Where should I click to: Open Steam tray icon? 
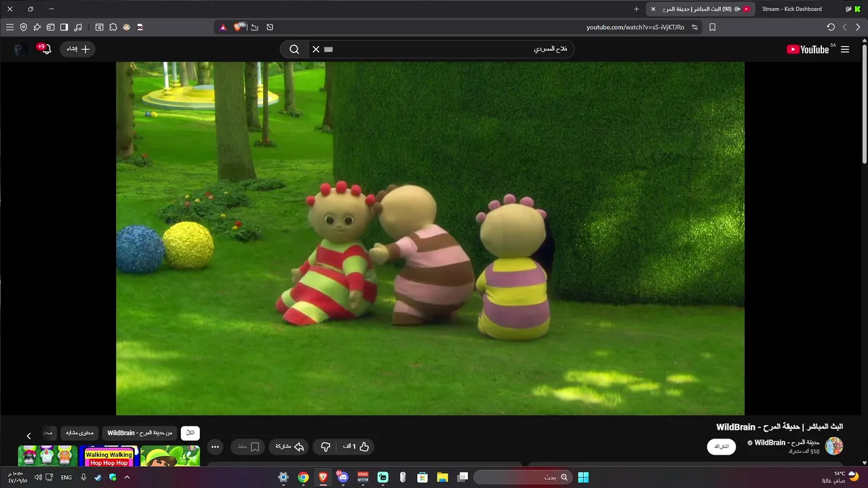tap(98, 477)
